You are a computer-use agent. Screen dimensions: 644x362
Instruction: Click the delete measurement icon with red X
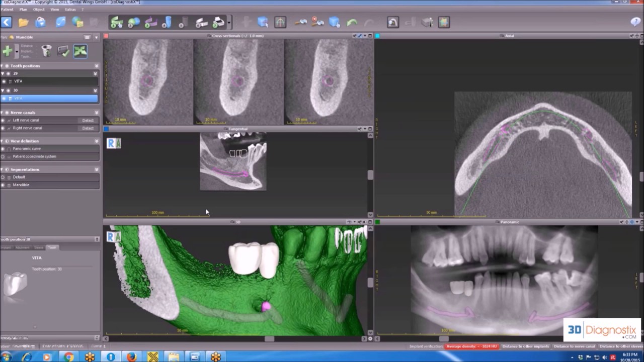click(x=317, y=22)
